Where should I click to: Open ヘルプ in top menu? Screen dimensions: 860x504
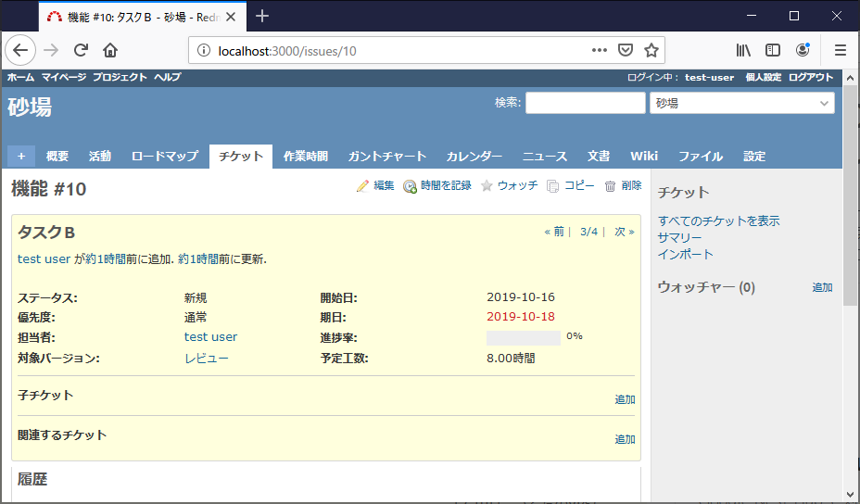coord(168,77)
